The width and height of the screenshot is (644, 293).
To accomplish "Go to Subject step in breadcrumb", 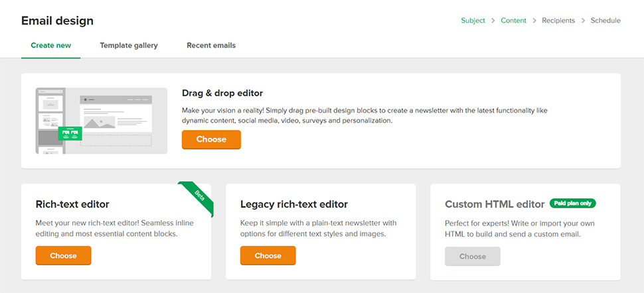I will point(473,21).
